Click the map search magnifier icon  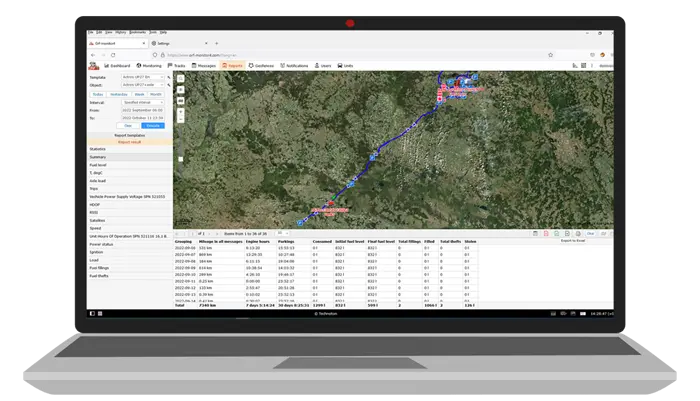coord(179,78)
